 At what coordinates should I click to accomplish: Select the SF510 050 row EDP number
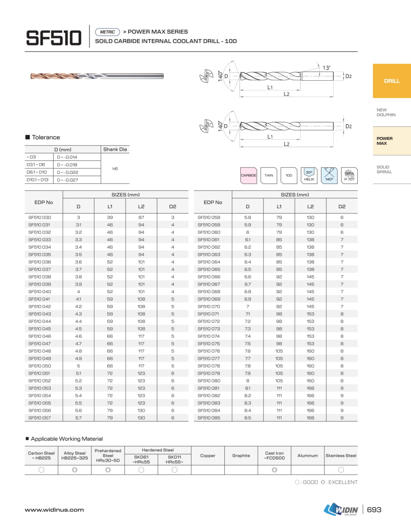[x=40, y=366]
